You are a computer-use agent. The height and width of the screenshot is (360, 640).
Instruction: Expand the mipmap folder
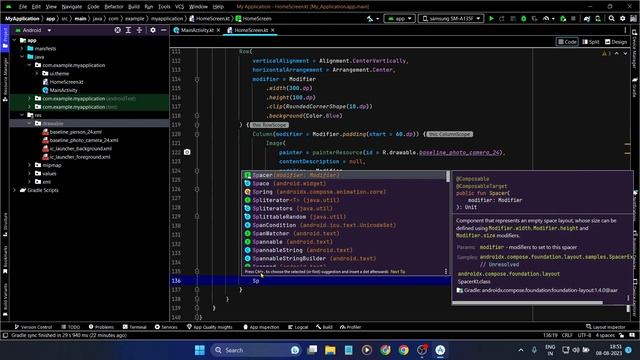click(x=29, y=165)
